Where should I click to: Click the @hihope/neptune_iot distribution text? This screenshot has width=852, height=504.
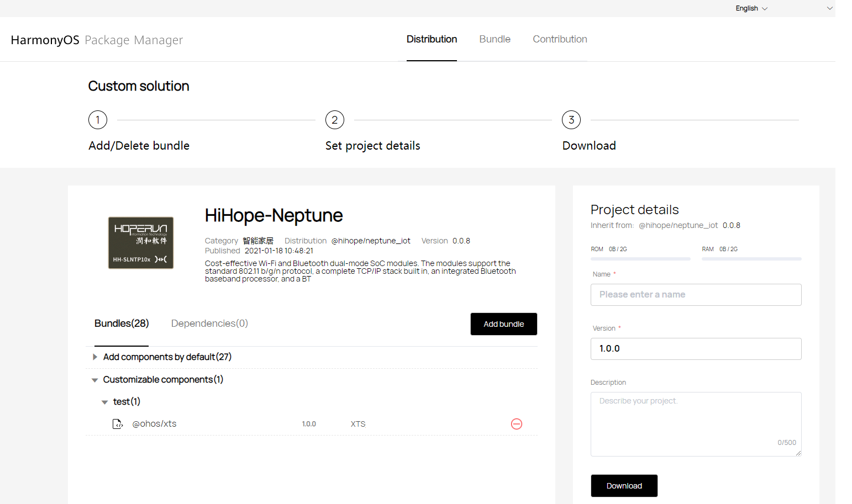coord(371,241)
